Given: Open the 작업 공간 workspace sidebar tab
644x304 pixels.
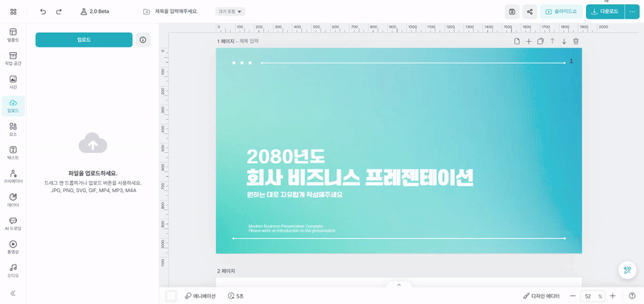Looking at the screenshot, I should (x=13, y=59).
